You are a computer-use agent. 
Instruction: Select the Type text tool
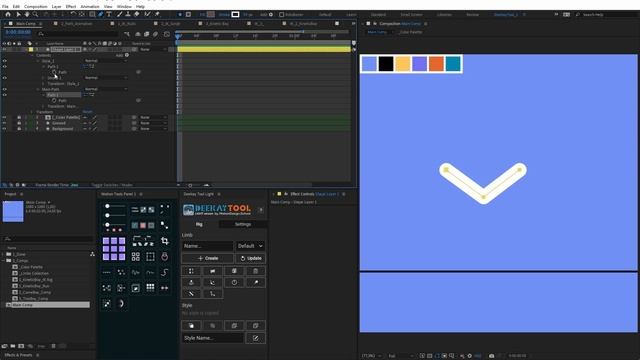pos(109,14)
